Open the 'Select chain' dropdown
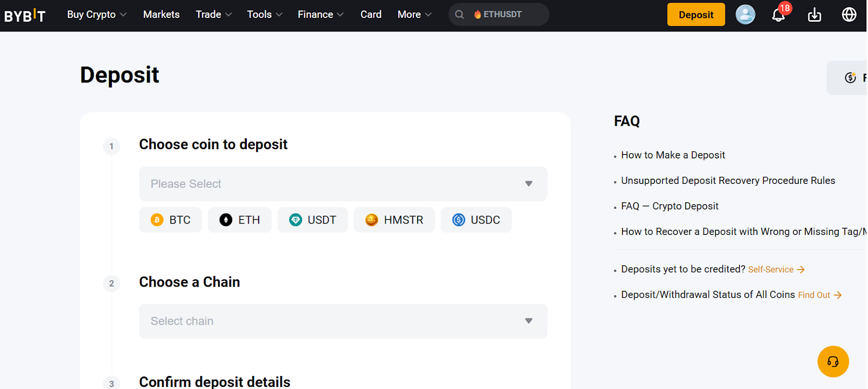868x389 pixels. [x=343, y=321]
